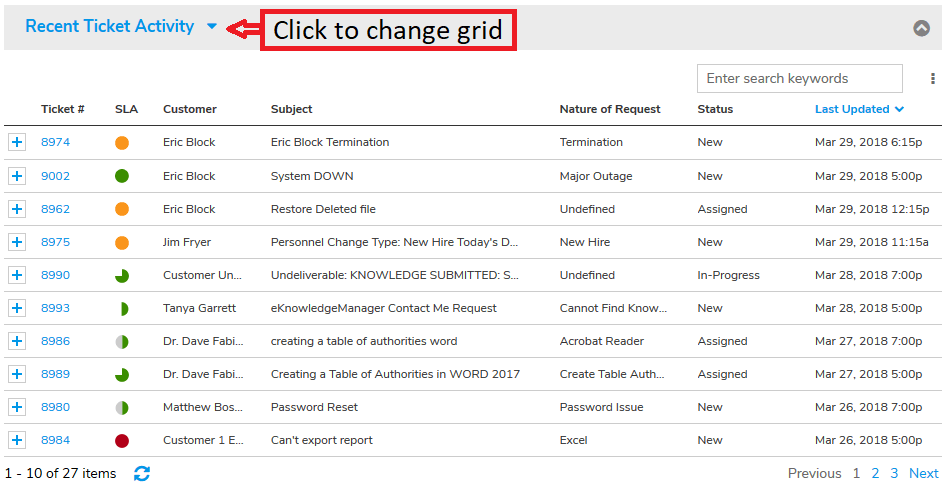Click subject 'Eric Block Termination'

click(x=330, y=143)
